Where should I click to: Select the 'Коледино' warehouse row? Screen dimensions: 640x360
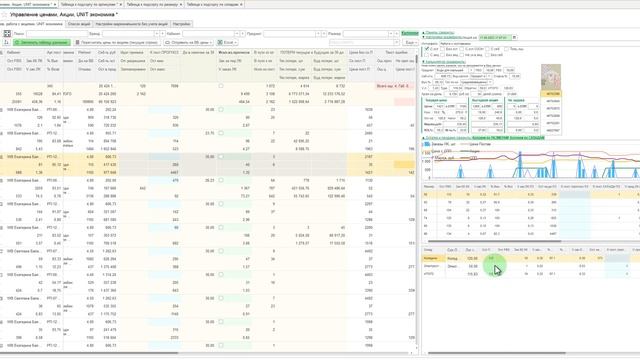[x=531, y=258]
